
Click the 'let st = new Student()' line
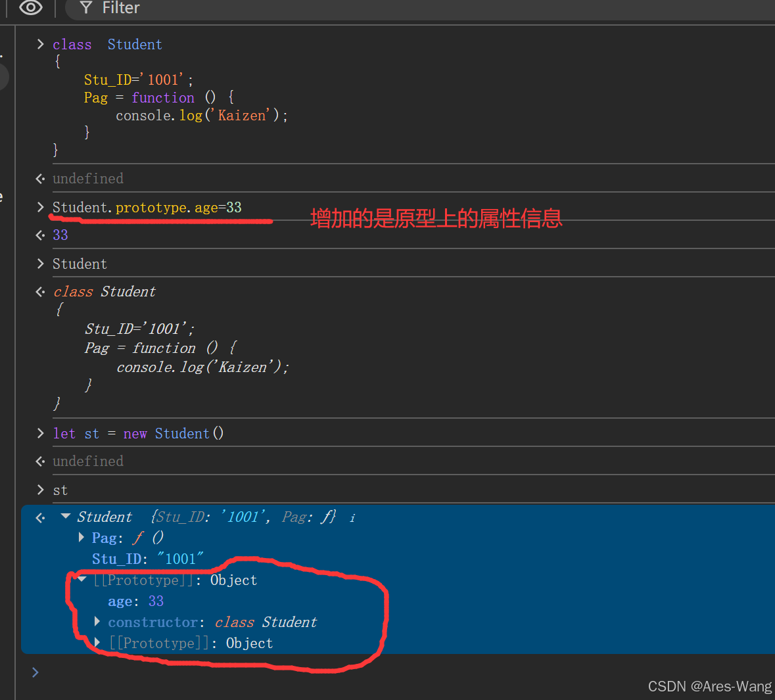coord(139,434)
